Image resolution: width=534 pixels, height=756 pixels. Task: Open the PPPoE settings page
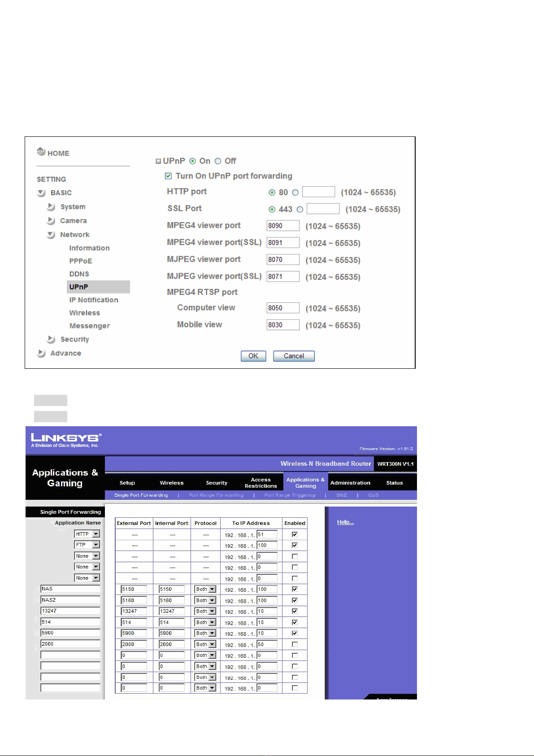81,261
